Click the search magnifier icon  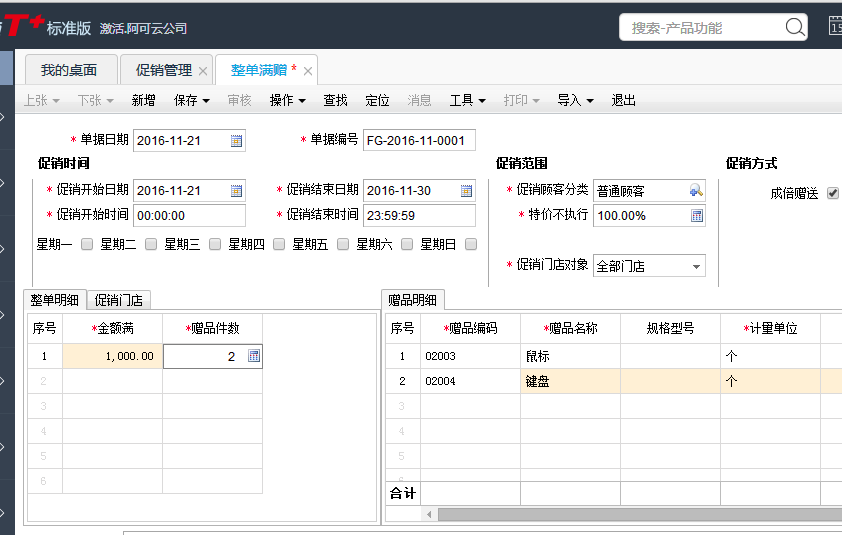coord(795,28)
